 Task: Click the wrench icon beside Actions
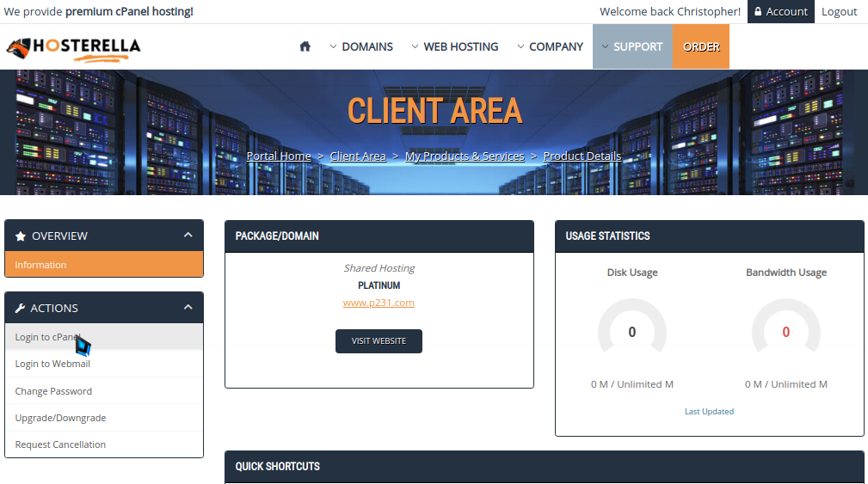(x=21, y=309)
